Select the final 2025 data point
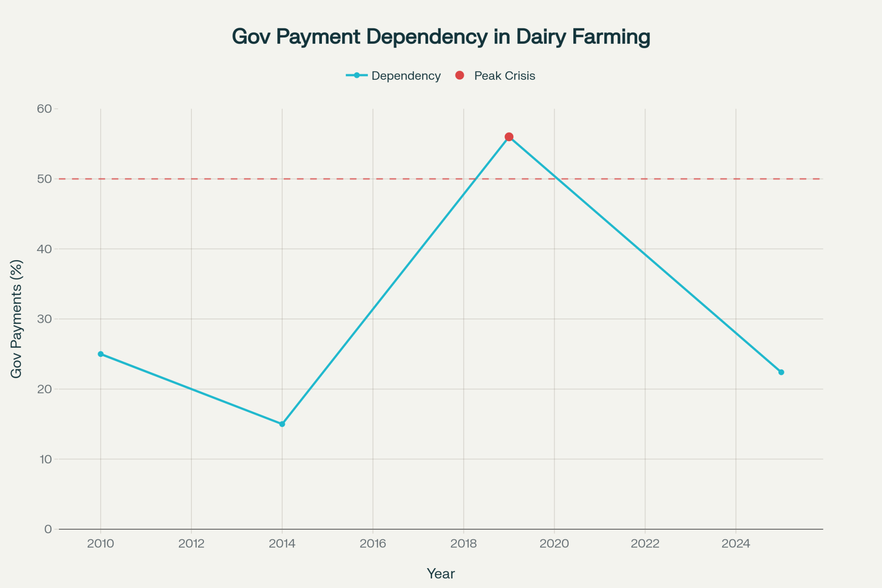882x588 pixels. point(781,372)
